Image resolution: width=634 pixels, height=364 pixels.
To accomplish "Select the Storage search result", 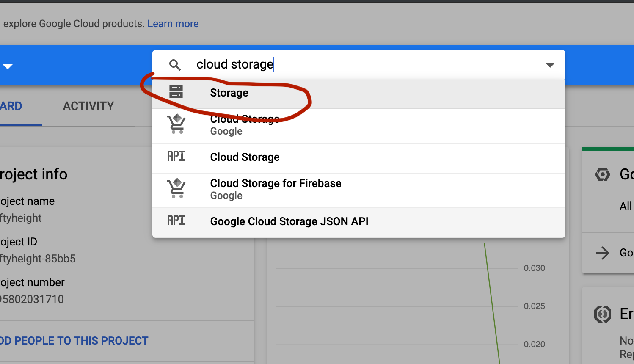I will pos(229,93).
